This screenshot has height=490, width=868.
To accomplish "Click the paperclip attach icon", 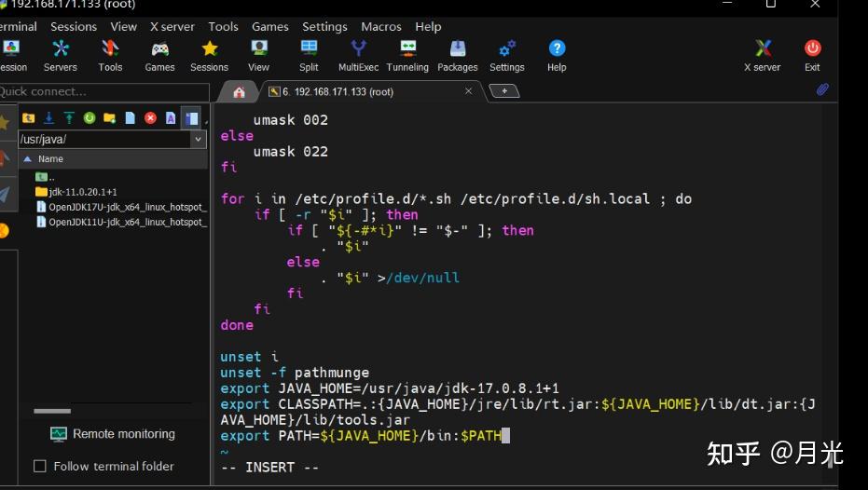I will click(x=822, y=89).
